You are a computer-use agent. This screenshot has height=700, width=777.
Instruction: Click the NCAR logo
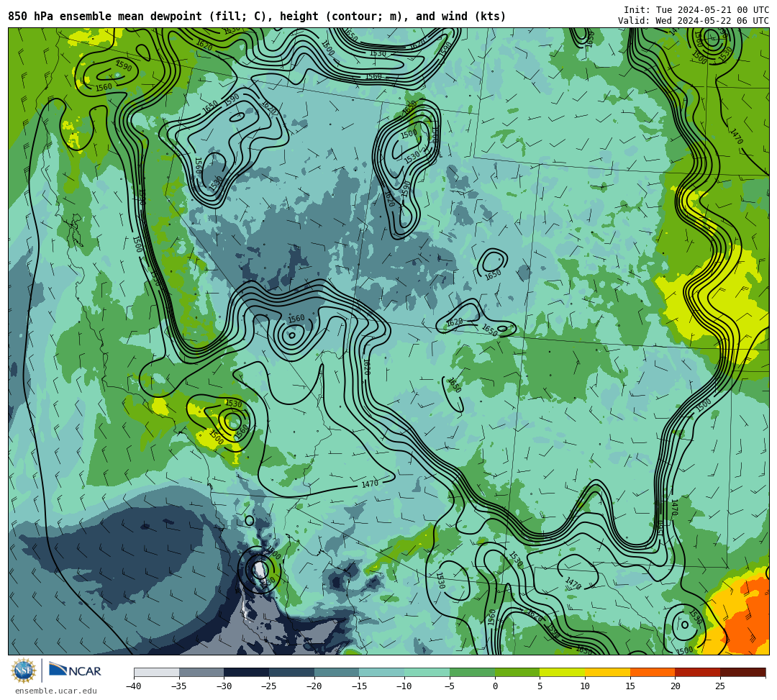coord(75,671)
